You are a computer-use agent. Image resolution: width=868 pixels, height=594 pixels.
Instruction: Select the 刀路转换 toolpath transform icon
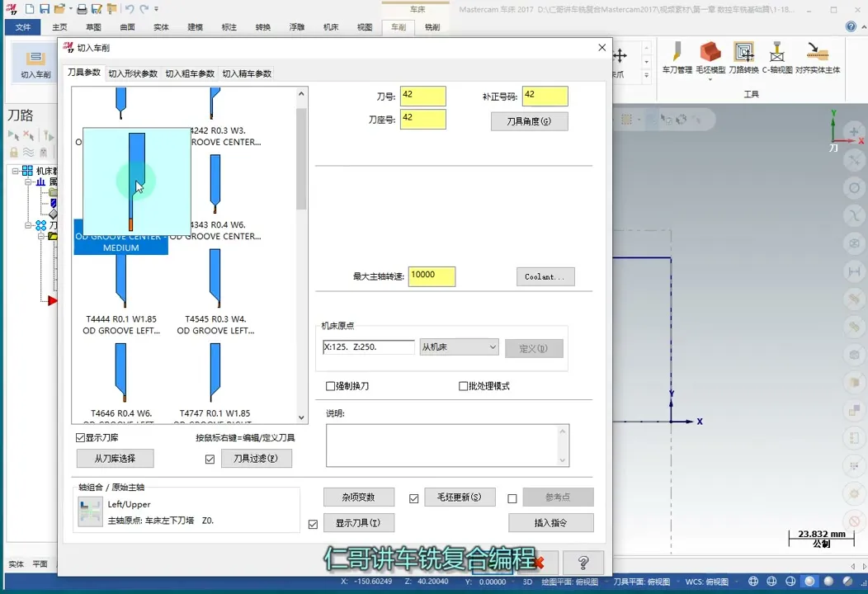point(743,54)
